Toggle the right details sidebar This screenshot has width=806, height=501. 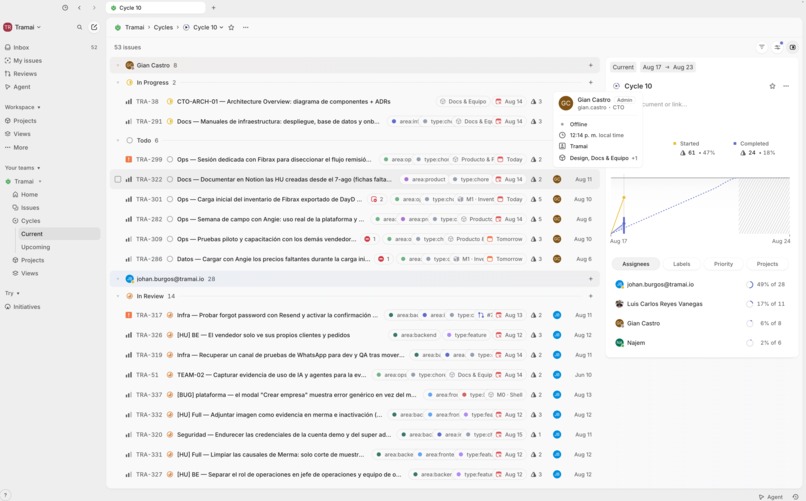coord(793,47)
